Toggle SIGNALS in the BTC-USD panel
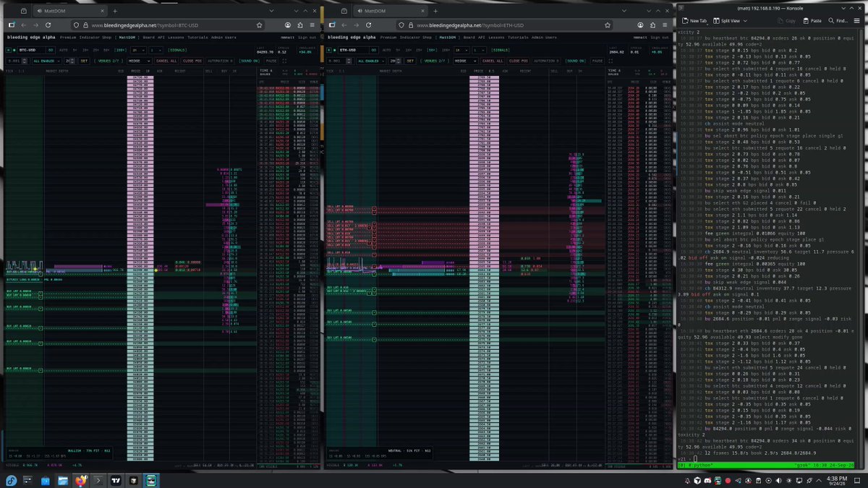This screenshot has height=488, width=868. click(177, 50)
